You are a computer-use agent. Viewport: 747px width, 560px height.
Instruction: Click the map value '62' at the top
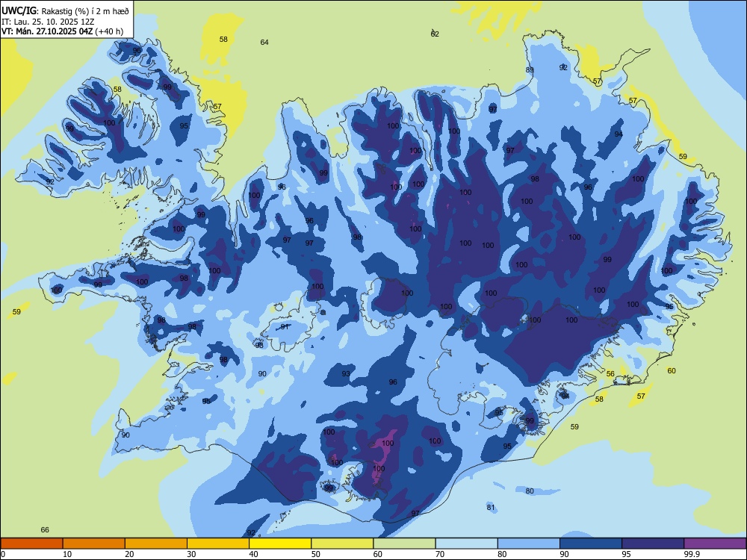click(x=435, y=34)
